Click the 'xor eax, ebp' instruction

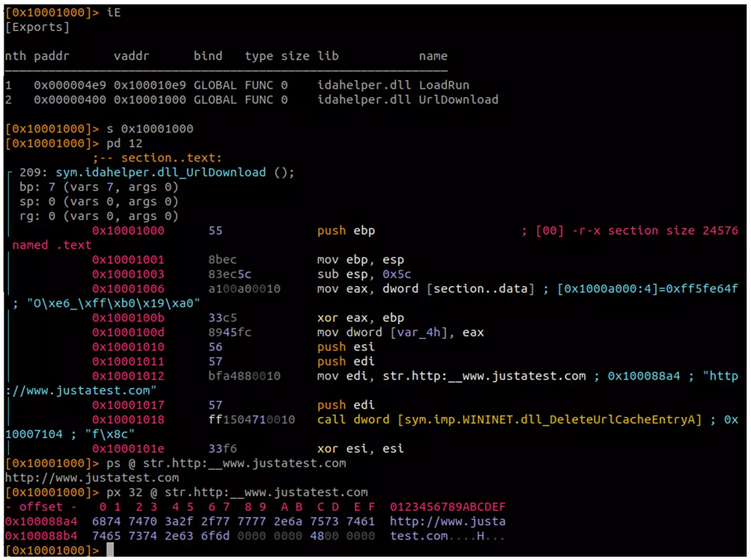pyautogui.click(x=360, y=318)
